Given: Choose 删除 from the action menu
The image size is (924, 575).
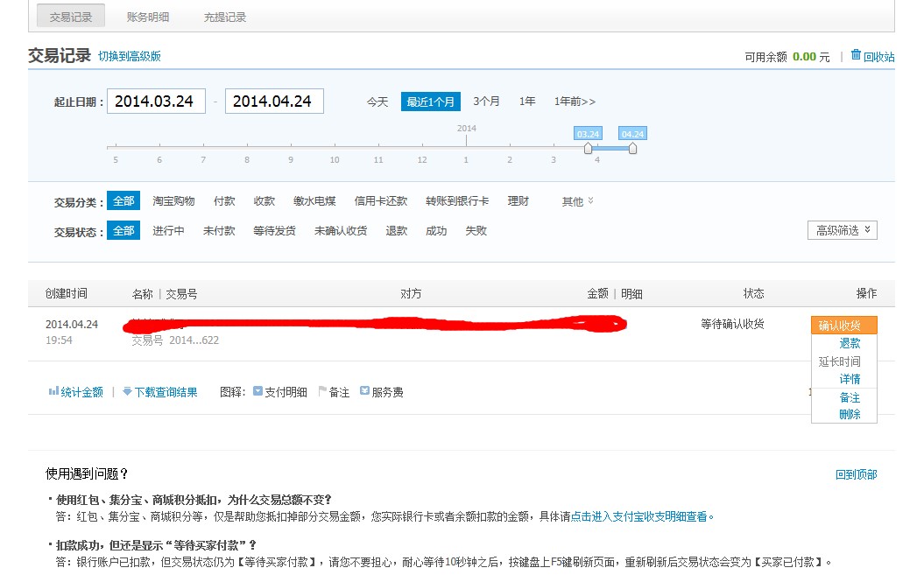Looking at the screenshot, I should pyautogui.click(x=850, y=414).
